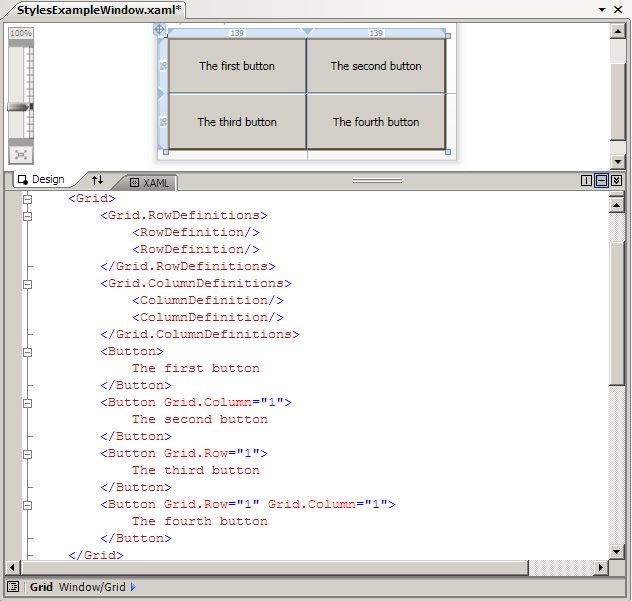Collapse the pane with chevron icon
The width and height of the screenshot is (632, 601).
(616, 181)
